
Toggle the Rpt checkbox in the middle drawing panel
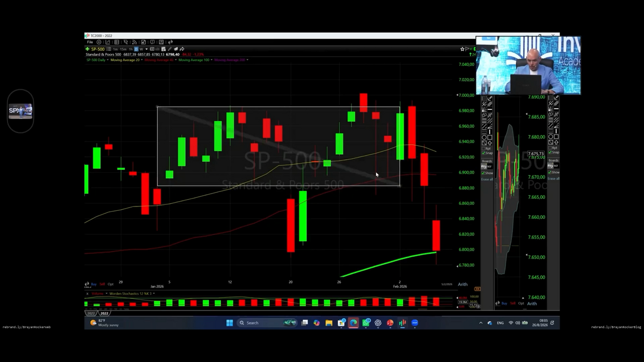coord(483,148)
